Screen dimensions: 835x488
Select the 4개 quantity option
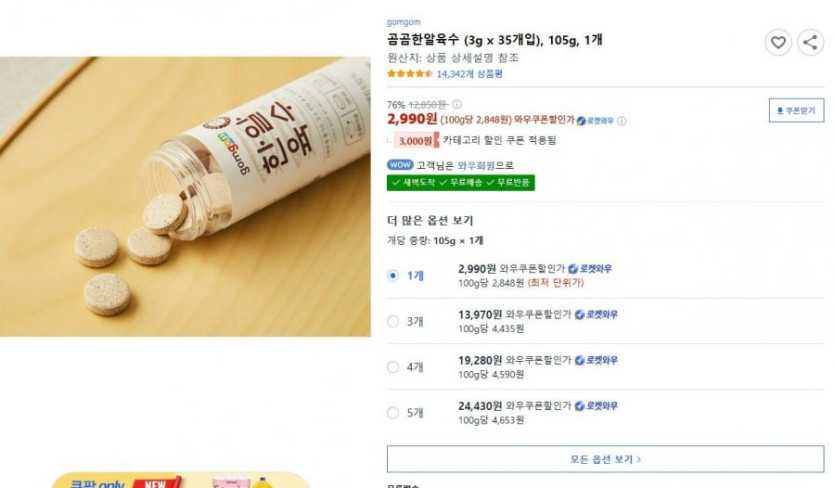click(393, 367)
